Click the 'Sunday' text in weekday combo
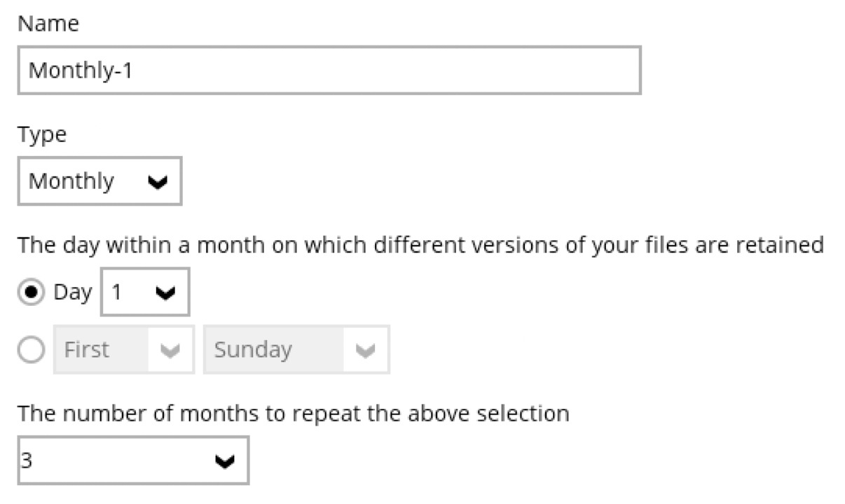 253,349
